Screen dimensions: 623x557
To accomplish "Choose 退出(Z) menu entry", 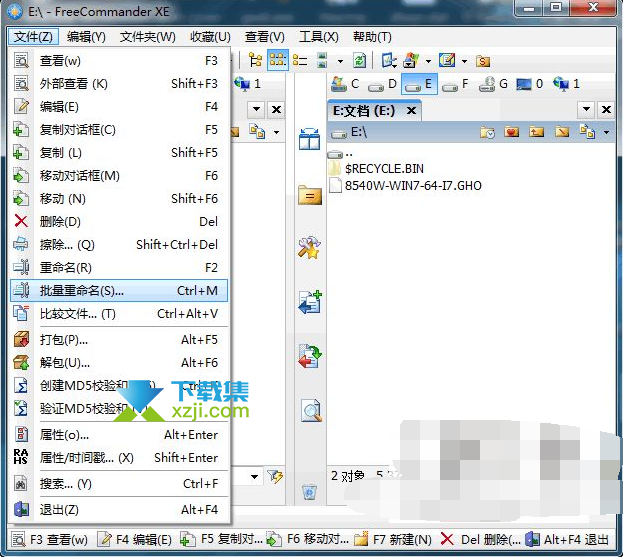I will tap(119, 510).
